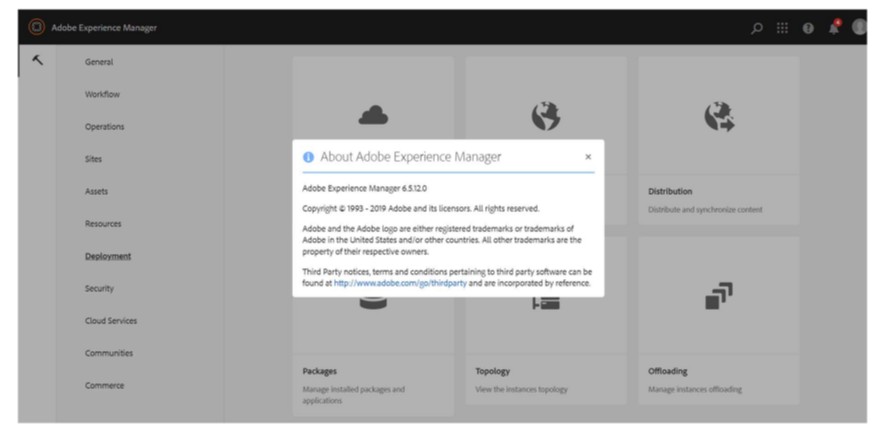Click 'View the instances topology' description

pos(522,390)
